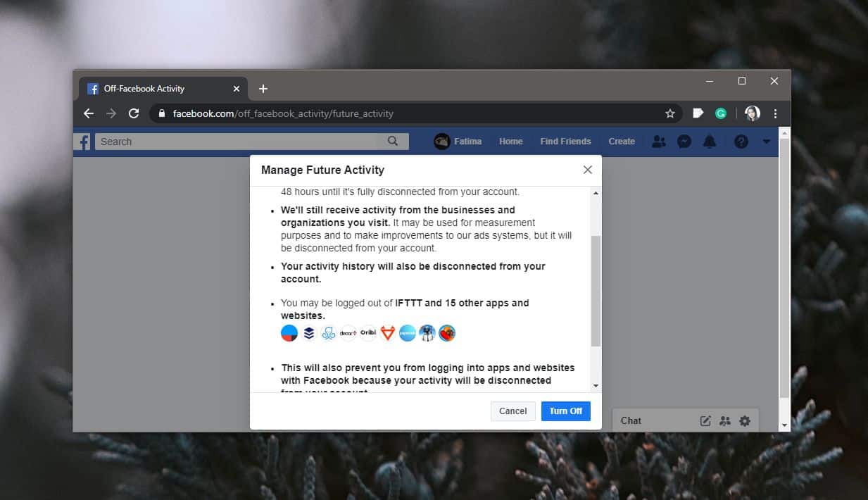The width and height of the screenshot is (868, 500).
Task: Click the Buffer stacked-layers app icon
Action: tap(309, 333)
